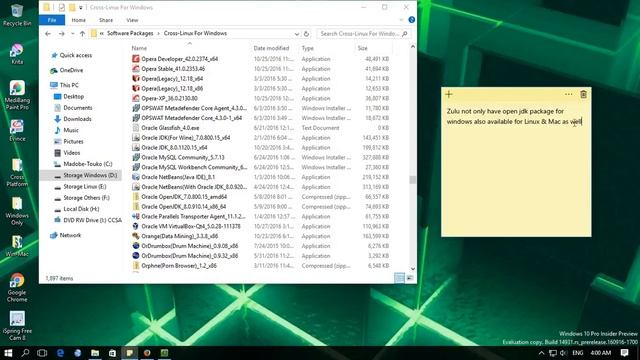
Task: Click the ENG language indicator
Action: (x=578, y=353)
